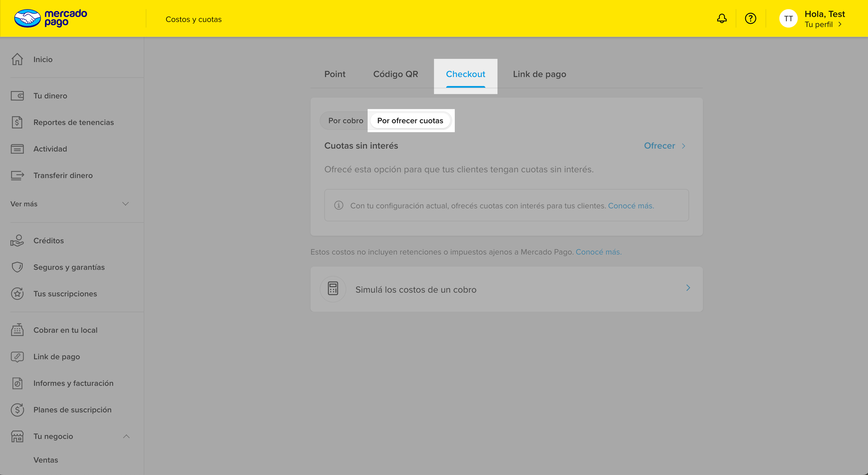Switch to the Código QR tab
This screenshot has height=475, width=868.
pos(396,74)
